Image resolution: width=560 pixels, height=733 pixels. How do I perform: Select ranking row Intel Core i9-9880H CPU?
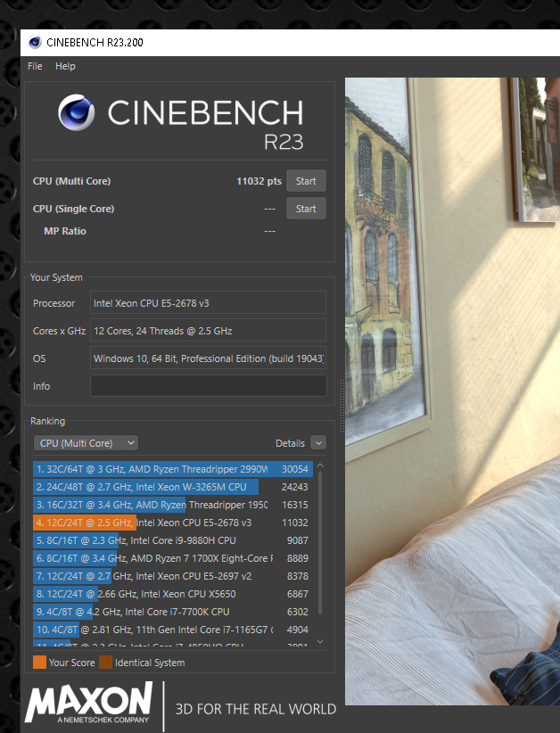(x=173, y=539)
